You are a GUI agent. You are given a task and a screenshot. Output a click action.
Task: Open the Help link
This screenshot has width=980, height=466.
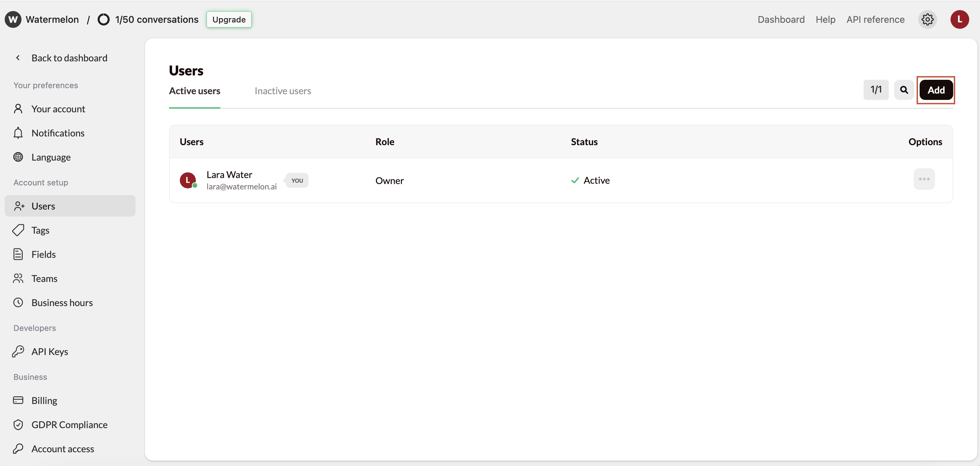825,19
